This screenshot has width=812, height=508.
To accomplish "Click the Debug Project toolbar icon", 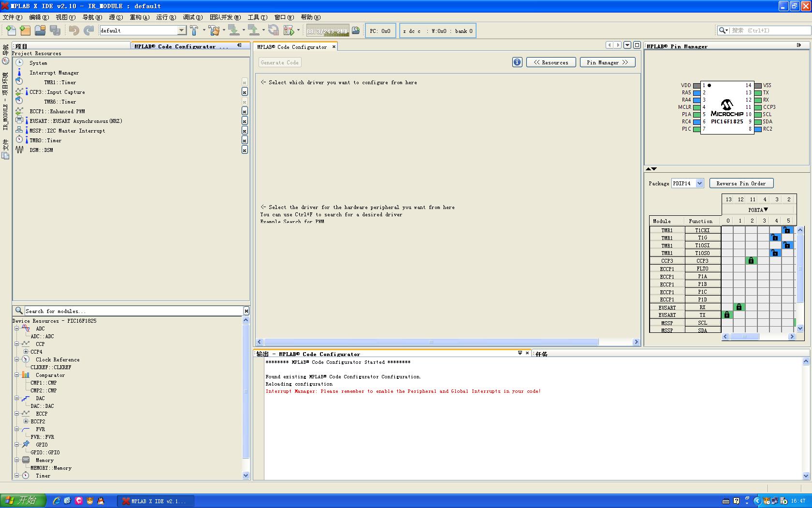I will click(289, 30).
